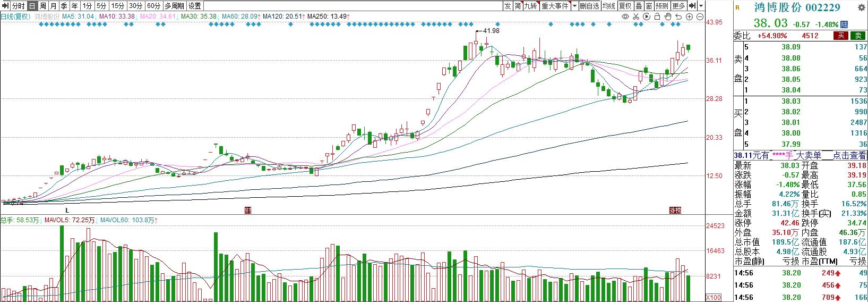Toggle the 预测 forecast feature

[x=661, y=6]
